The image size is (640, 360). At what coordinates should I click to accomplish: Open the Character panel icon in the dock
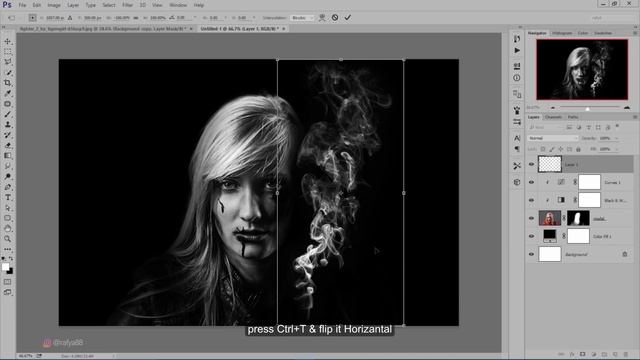pyautogui.click(x=517, y=138)
